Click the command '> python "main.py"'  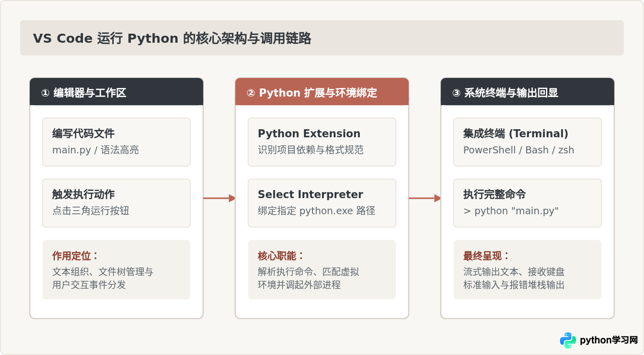511,211
